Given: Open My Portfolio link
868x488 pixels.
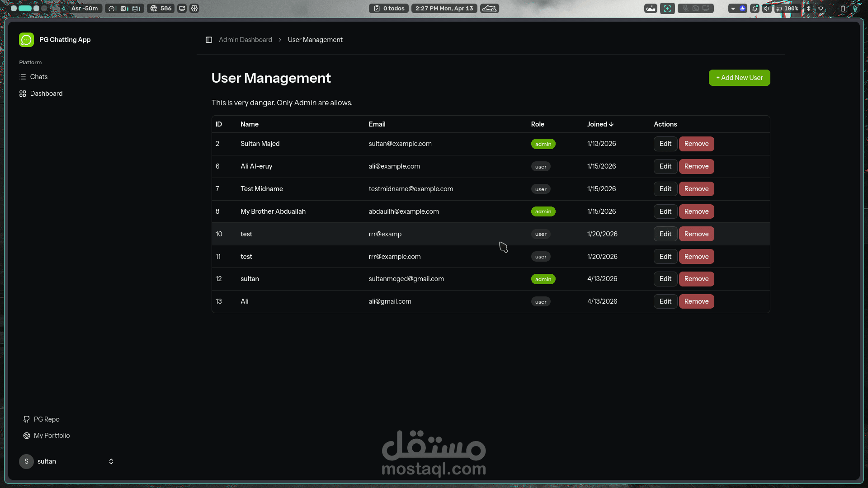Looking at the screenshot, I should [52, 436].
